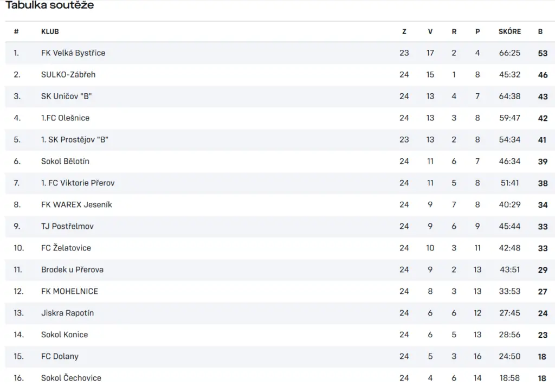The image size is (555, 392).
Task: Click Brodek u Přerova name
Action: pos(72,270)
